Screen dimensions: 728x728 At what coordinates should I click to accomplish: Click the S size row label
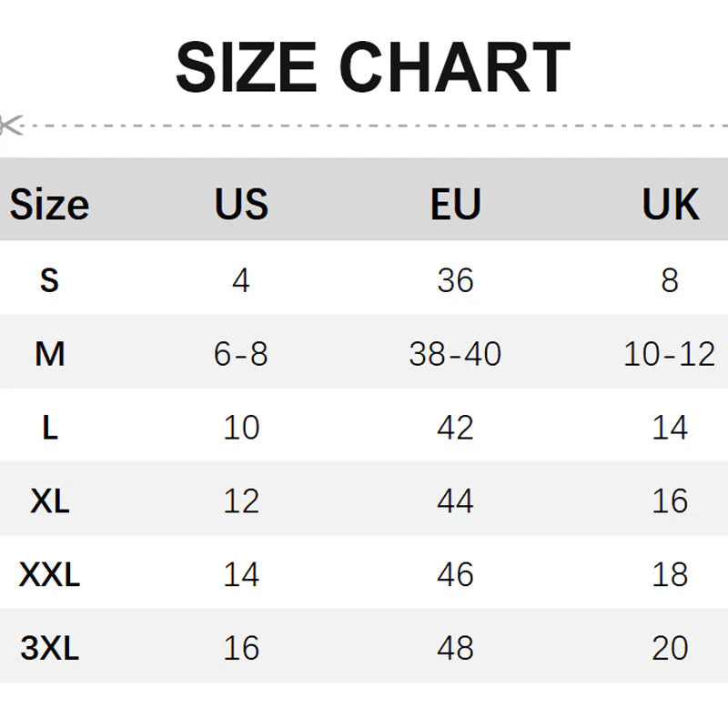[x=49, y=280]
